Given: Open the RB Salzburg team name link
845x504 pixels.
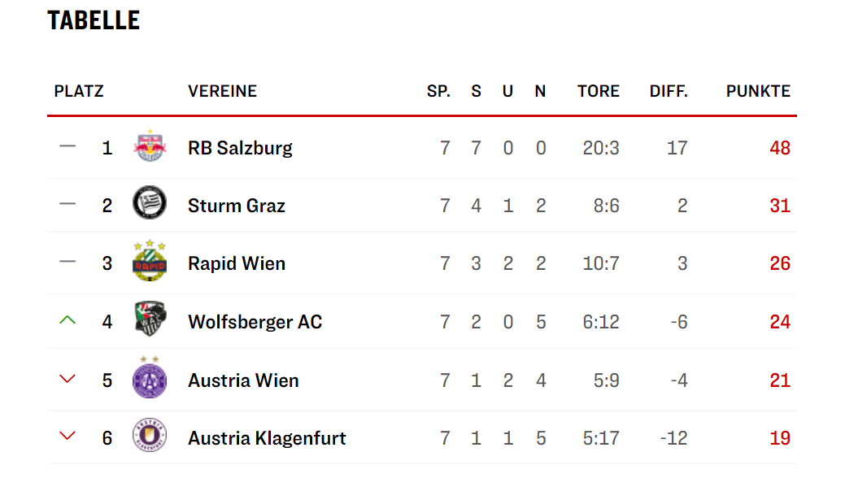Looking at the screenshot, I should [x=240, y=148].
